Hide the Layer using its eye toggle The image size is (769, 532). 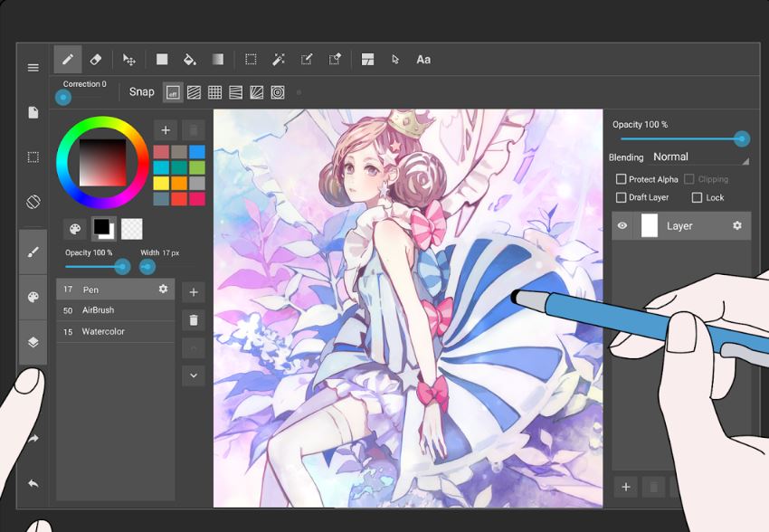(621, 225)
